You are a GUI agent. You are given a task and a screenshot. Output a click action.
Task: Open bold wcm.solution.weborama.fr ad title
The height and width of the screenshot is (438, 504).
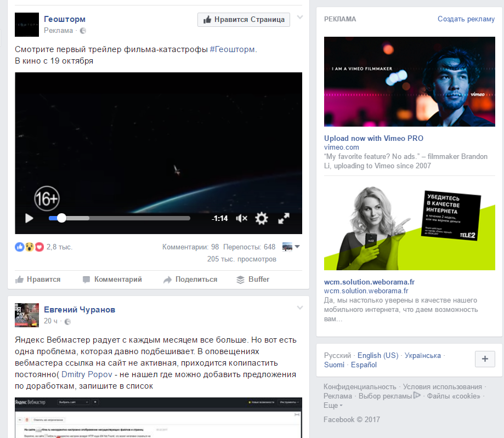369,282
